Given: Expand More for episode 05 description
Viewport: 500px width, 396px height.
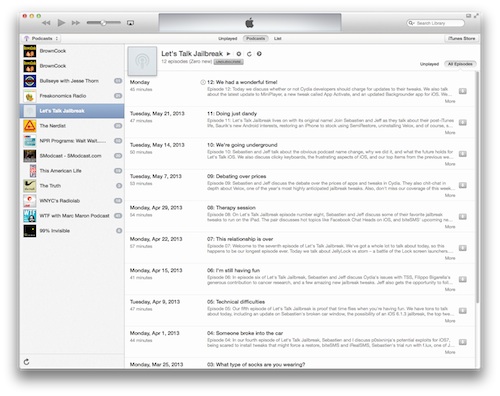Looking at the screenshot, I should tap(450, 321).
